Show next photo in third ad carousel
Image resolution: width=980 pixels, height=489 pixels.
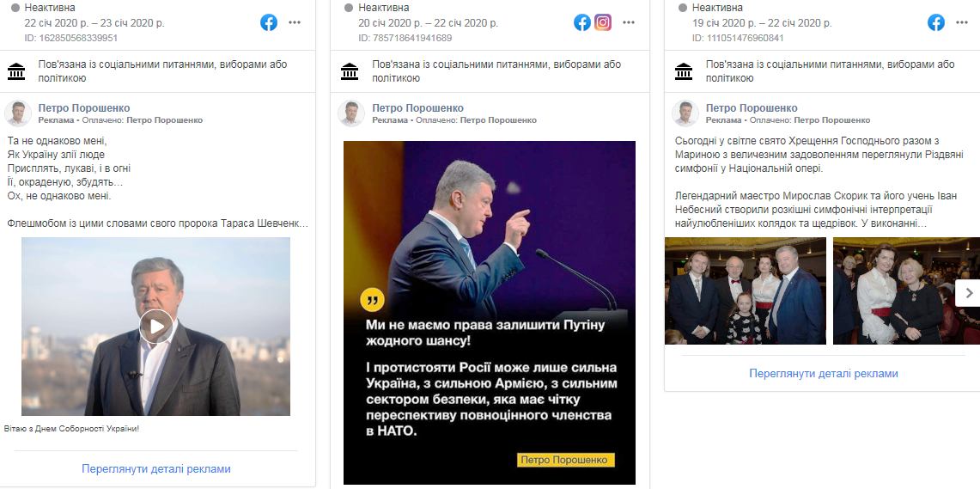[x=969, y=292]
